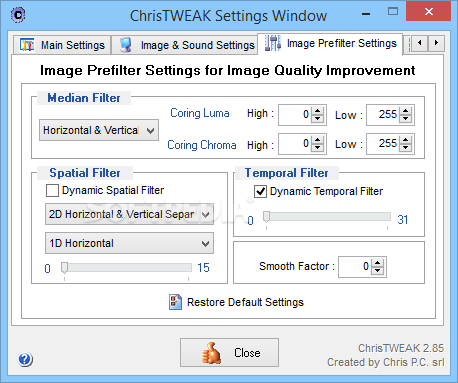Decrease the Coring Luma Low value
Image resolution: width=458 pixels, height=383 pixels.
click(406, 119)
